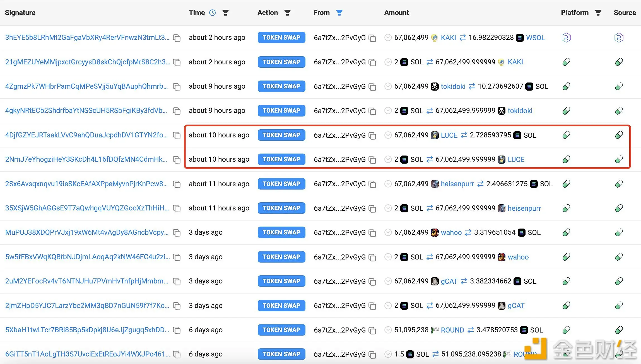The height and width of the screenshot is (364, 641).
Task: Copy the From address in first row
Action: 372,38
